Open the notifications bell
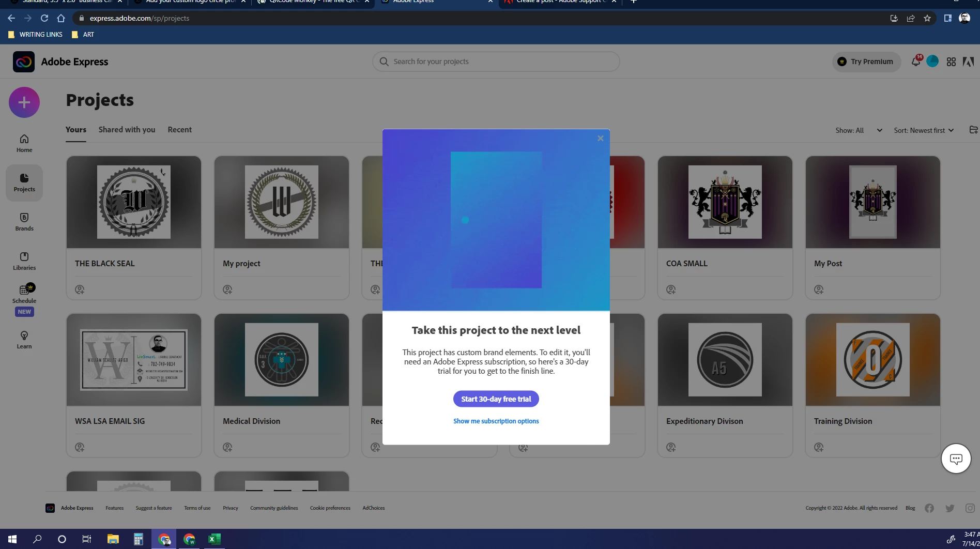 [916, 62]
